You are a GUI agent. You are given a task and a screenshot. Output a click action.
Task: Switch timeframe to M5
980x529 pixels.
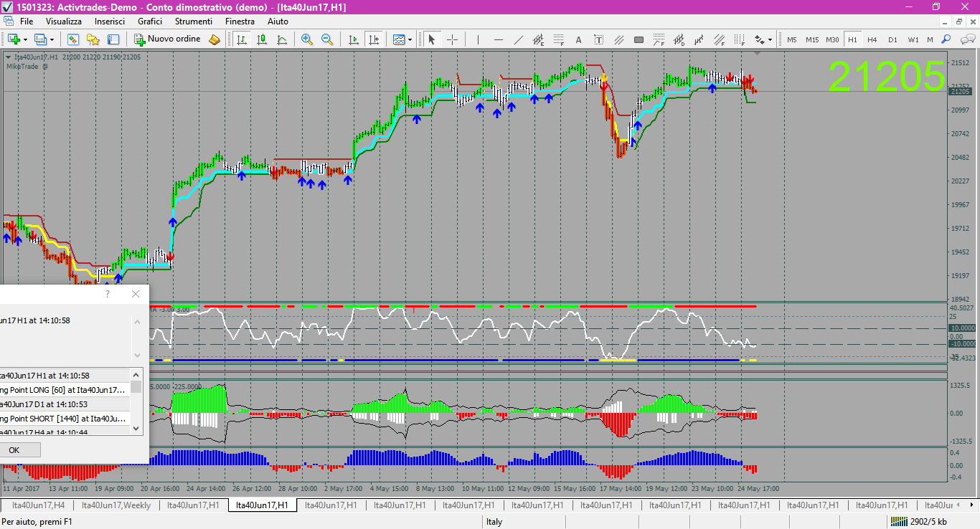click(x=792, y=39)
